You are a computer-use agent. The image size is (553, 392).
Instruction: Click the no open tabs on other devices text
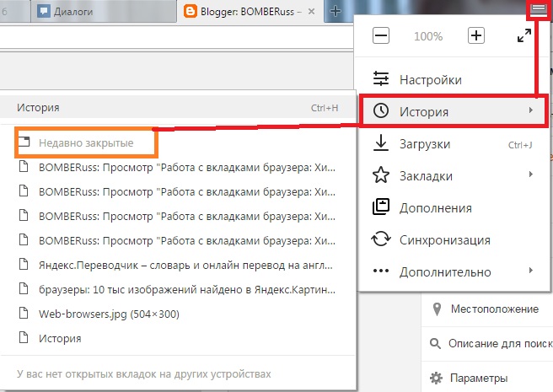[x=144, y=373]
